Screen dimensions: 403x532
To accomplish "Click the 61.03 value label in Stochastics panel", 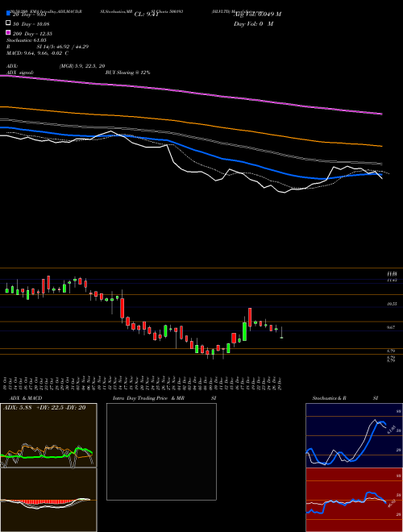I will pos(390,430).
